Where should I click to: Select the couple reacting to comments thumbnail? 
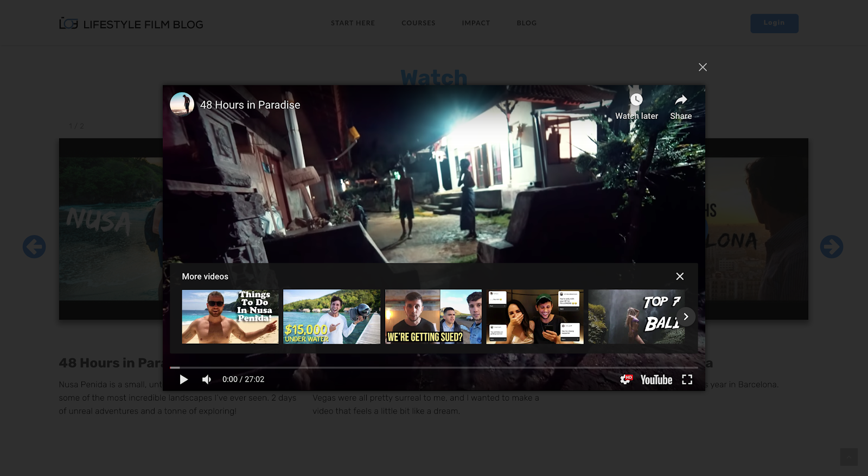click(x=535, y=316)
